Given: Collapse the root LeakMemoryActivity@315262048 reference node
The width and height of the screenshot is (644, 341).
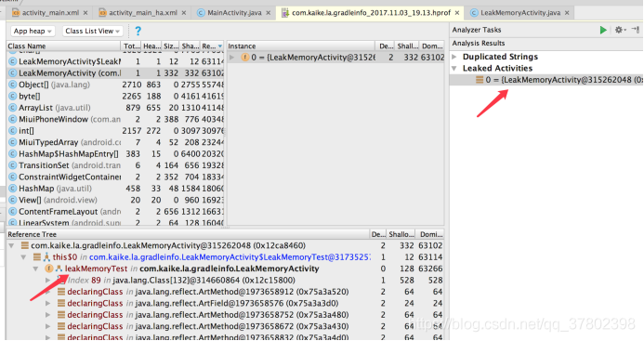Looking at the screenshot, I should click(x=11, y=245).
